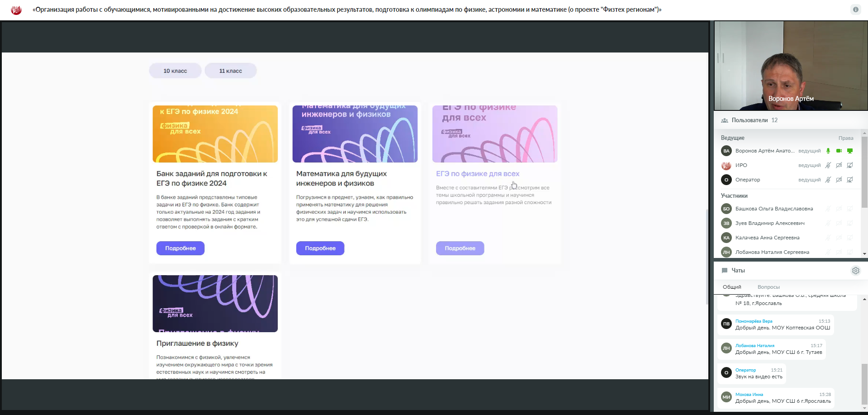Toggle microphone icon for Воронов Артём
The width and height of the screenshot is (868, 415).
point(828,151)
